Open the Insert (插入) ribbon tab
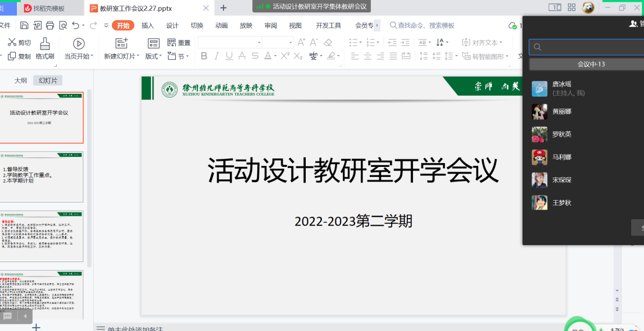644x331 pixels. [148, 25]
